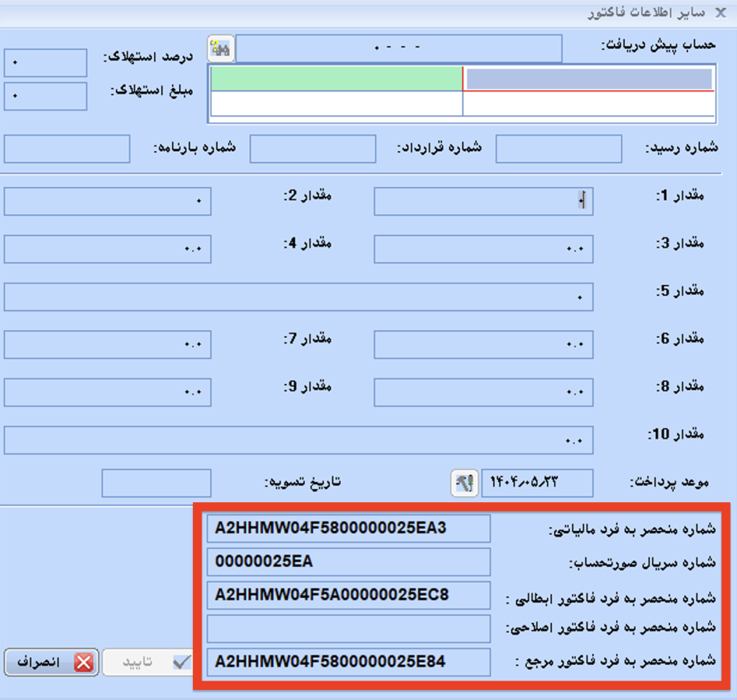Focus the مقدار 3 input field
This screenshot has height=700, width=737.
pos(484,249)
